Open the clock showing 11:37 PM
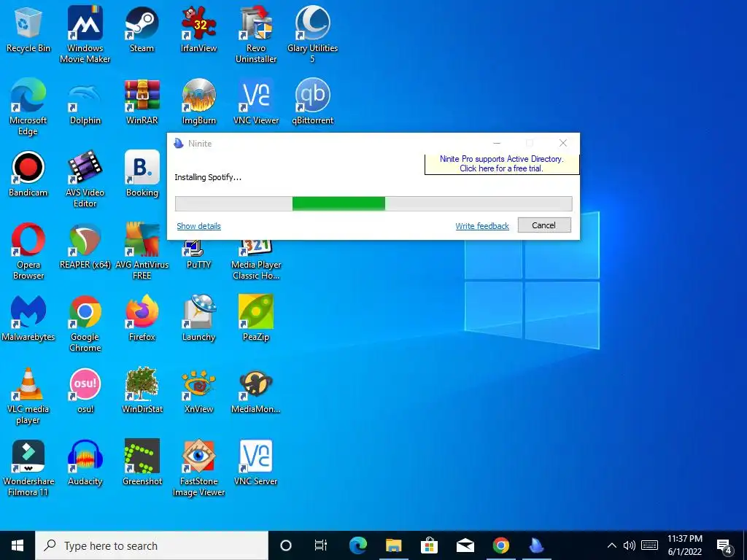The height and width of the screenshot is (560, 747). click(x=684, y=545)
